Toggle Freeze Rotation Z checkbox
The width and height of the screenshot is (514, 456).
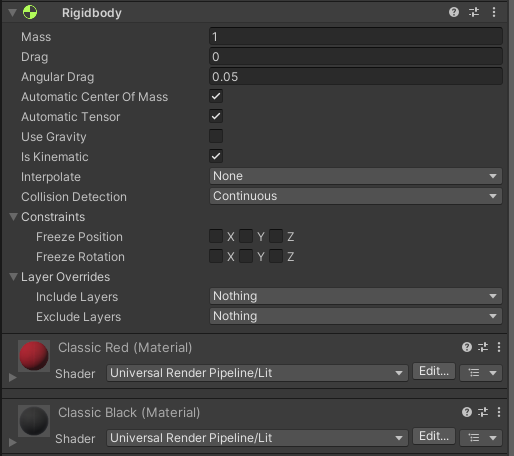(276, 256)
